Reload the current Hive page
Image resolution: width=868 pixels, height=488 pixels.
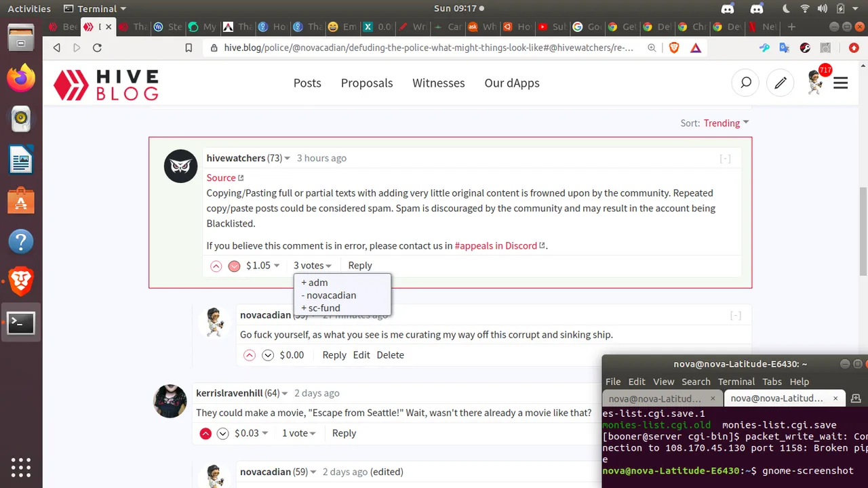[x=97, y=47]
